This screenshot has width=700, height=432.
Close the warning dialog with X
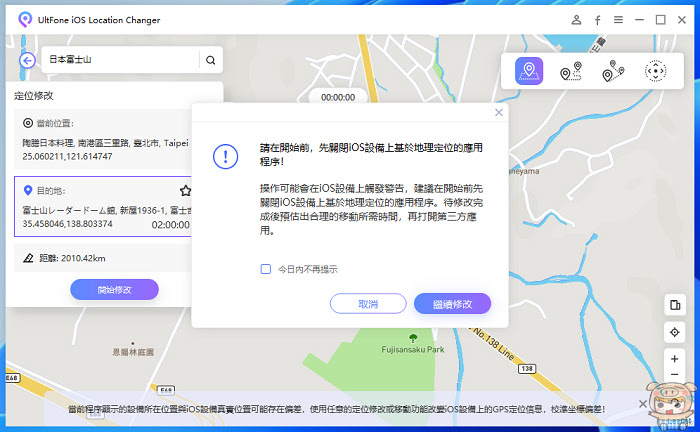[499, 112]
